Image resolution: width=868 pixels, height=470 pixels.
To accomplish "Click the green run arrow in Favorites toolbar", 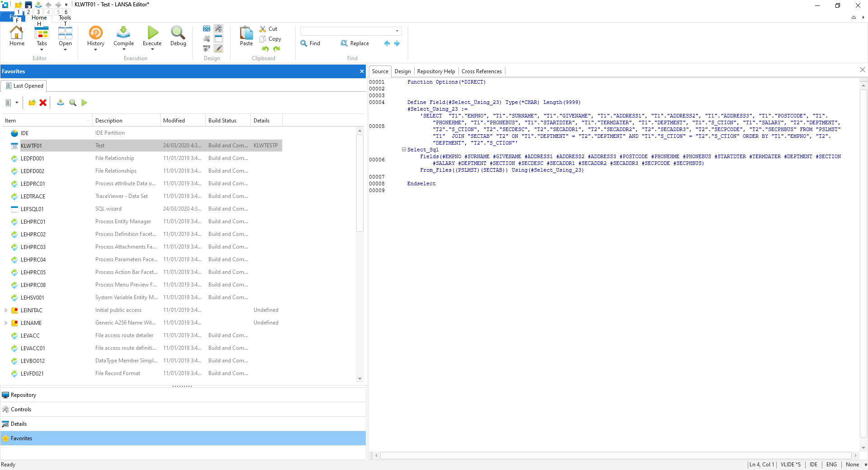I will click(84, 103).
